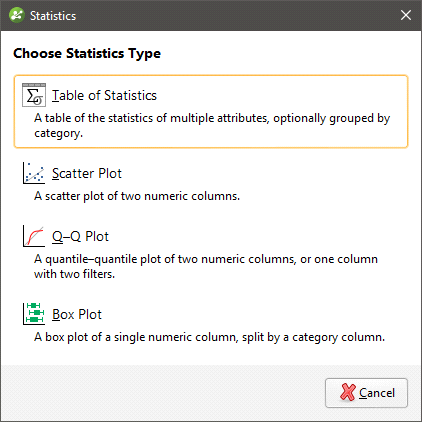Select the Scatter Plot label
The height and width of the screenshot is (422, 422).
pyautogui.click(x=87, y=174)
